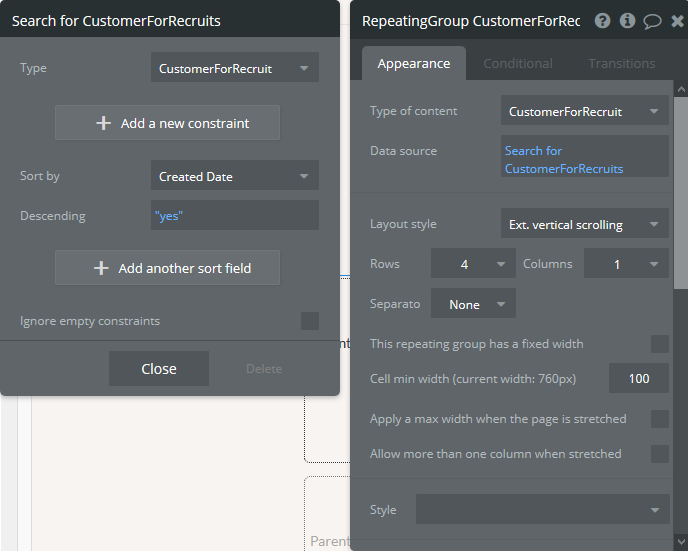Screen dimensions: 688x551
Task: Switch to the Conditional tab
Action: (x=518, y=64)
